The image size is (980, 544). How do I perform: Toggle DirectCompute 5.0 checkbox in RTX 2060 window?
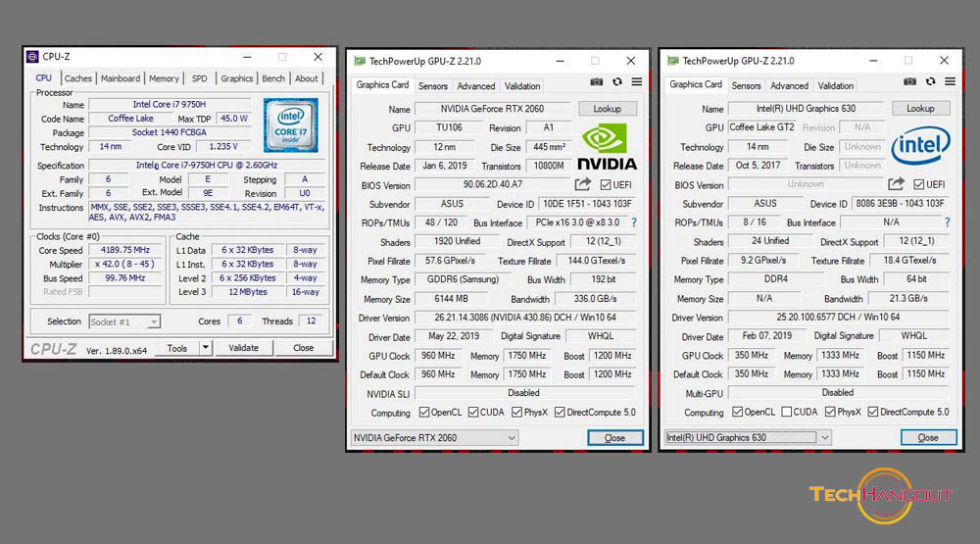pyautogui.click(x=560, y=412)
